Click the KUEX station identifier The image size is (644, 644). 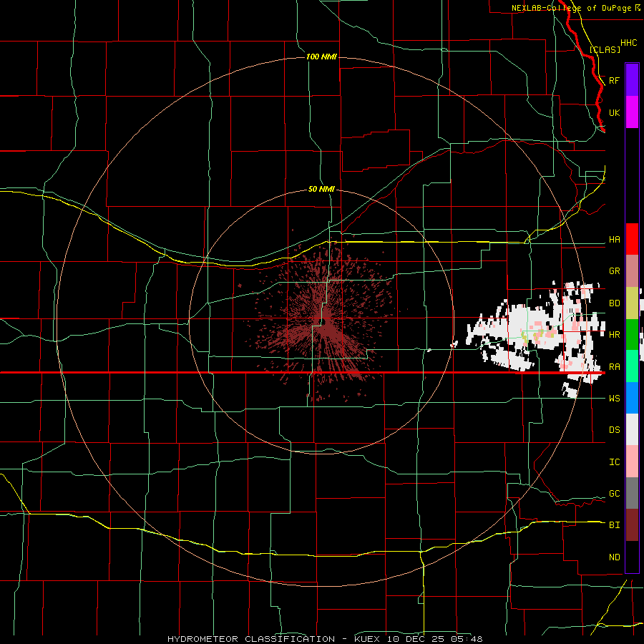pyautogui.click(x=368, y=639)
